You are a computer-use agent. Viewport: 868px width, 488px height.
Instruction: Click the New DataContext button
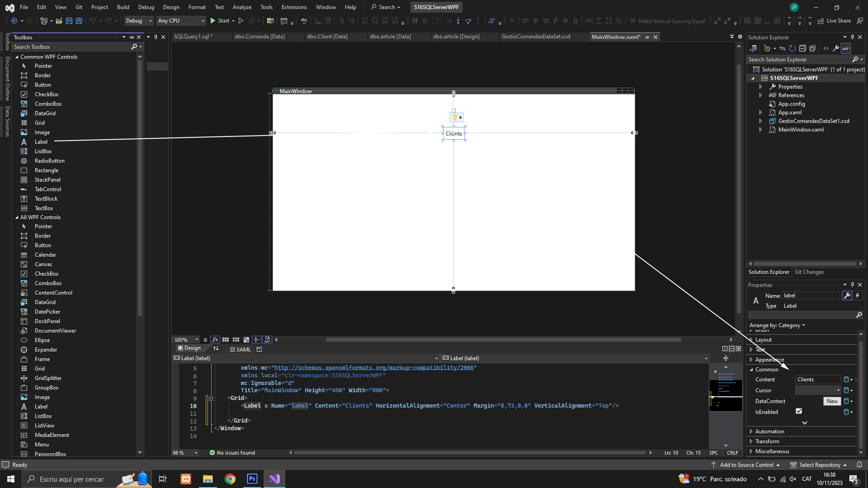pyautogui.click(x=832, y=401)
